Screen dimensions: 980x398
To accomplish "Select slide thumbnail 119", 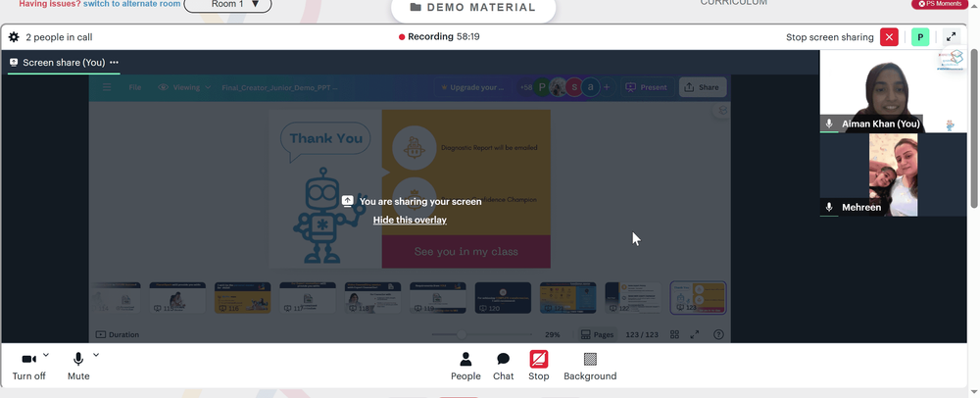I will point(438,297).
